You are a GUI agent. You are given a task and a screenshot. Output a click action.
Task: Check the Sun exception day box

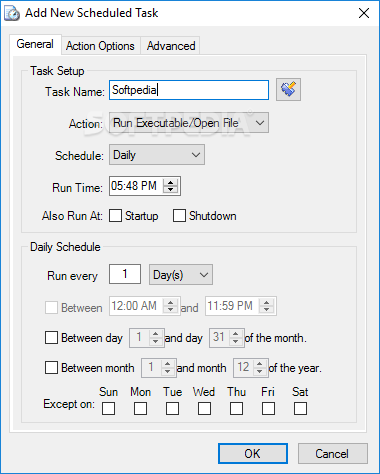108,408
